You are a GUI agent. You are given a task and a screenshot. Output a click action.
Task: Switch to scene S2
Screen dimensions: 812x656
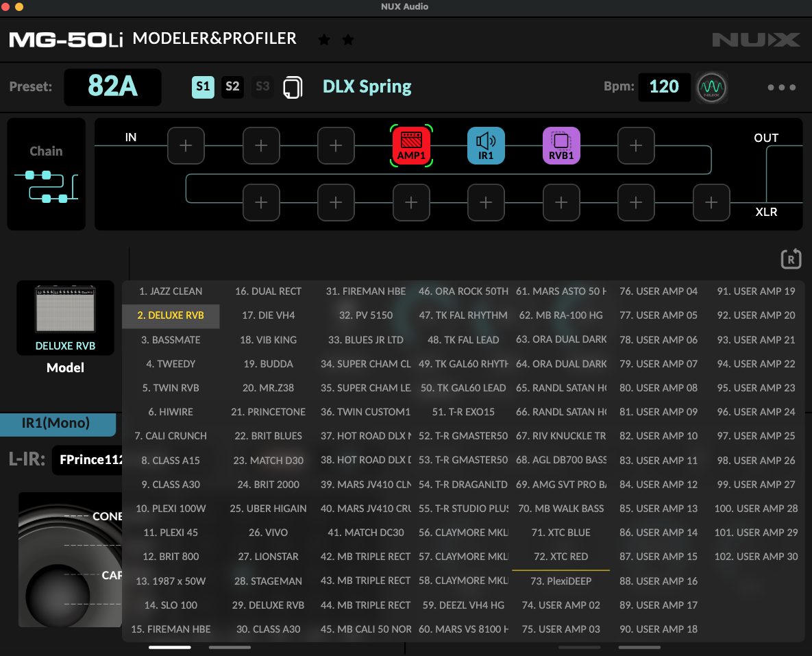(x=232, y=86)
